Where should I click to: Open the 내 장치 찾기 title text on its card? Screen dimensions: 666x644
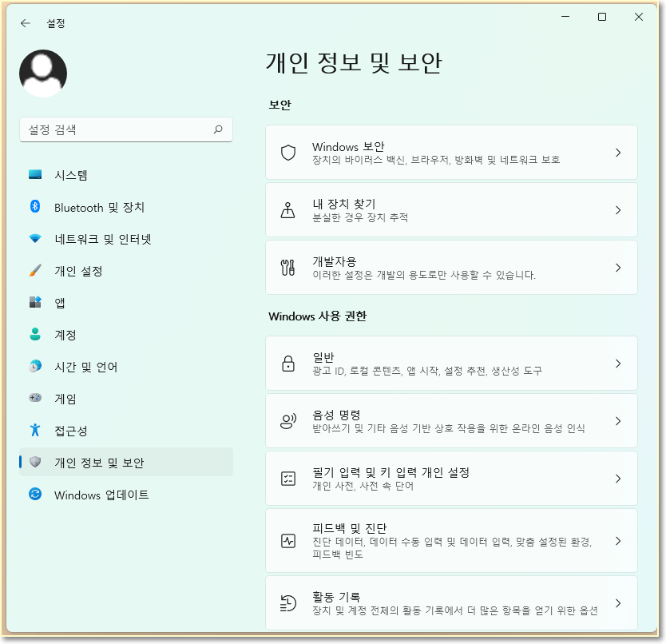pos(344,204)
